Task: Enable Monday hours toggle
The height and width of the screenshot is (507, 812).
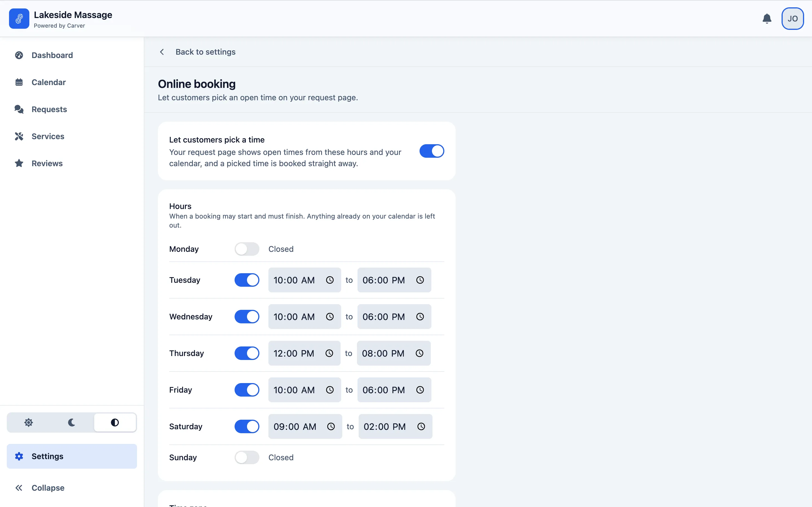Action: coord(247,249)
